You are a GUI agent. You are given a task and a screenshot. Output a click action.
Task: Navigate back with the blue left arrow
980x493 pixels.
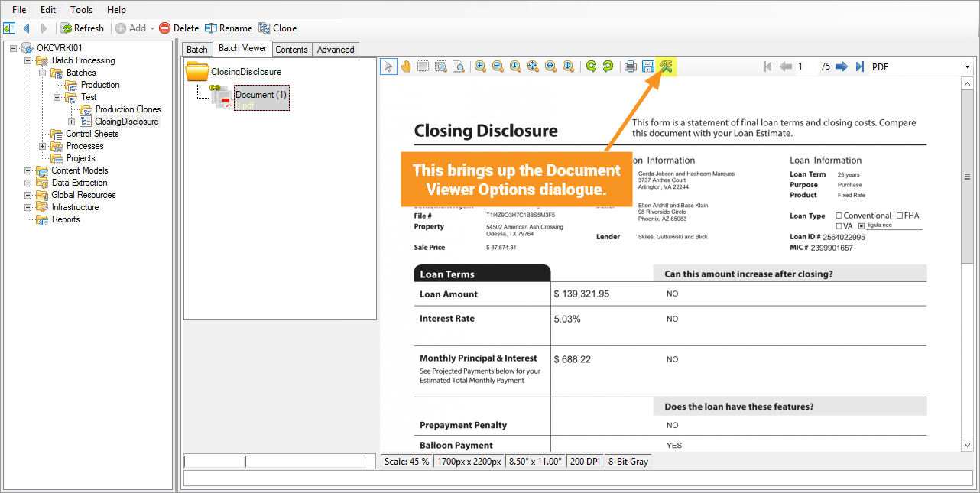click(x=27, y=28)
